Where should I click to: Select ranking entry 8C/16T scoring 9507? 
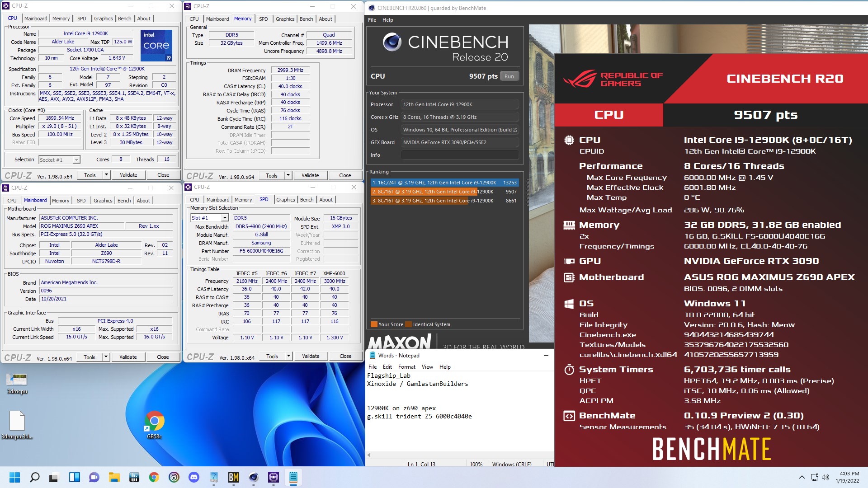click(x=444, y=192)
